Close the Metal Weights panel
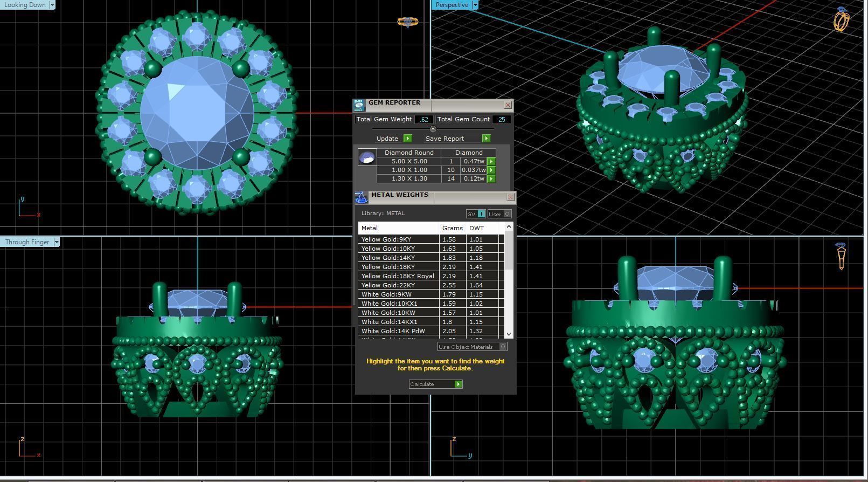The height and width of the screenshot is (482, 868). pos(510,197)
